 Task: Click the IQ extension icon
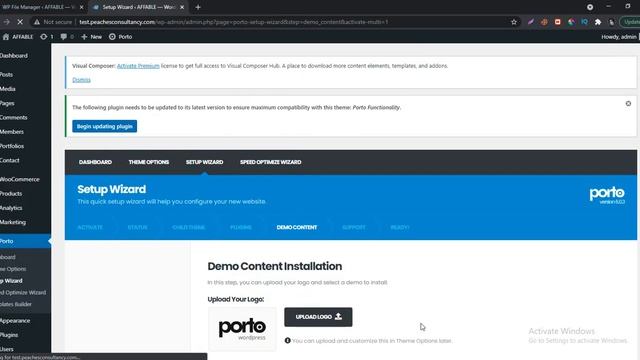(584, 22)
